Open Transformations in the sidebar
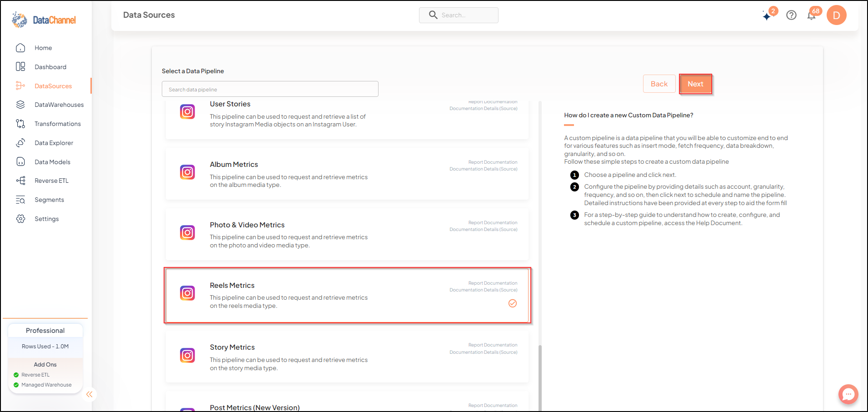This screenshot has width=868, height=412. [x=58, y=124]
